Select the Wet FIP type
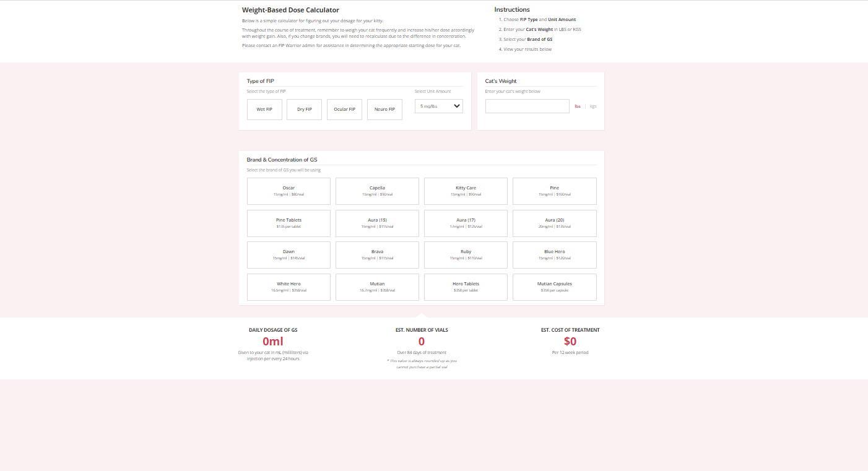 click(x=264, y=110)
